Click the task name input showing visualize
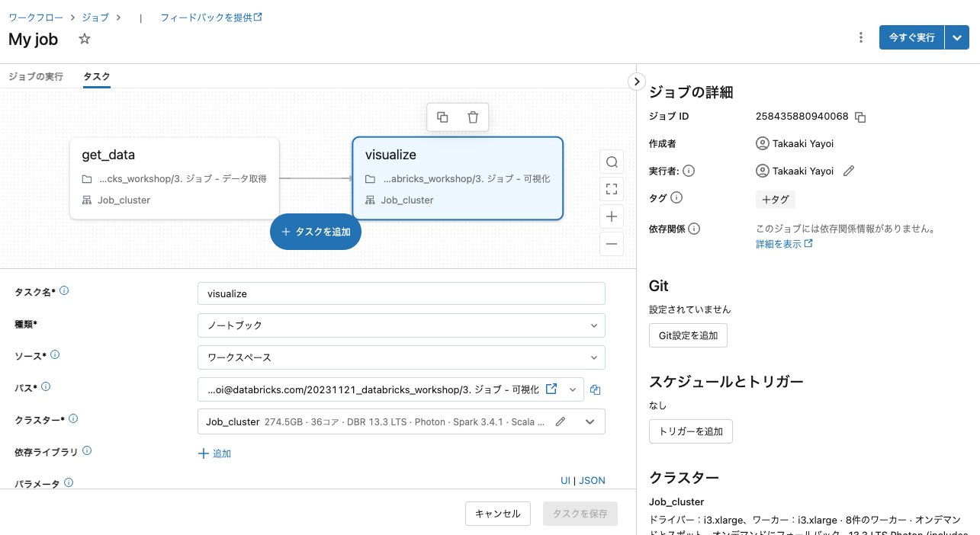Screen dimensions: 980x535 [x=400, y=293]
